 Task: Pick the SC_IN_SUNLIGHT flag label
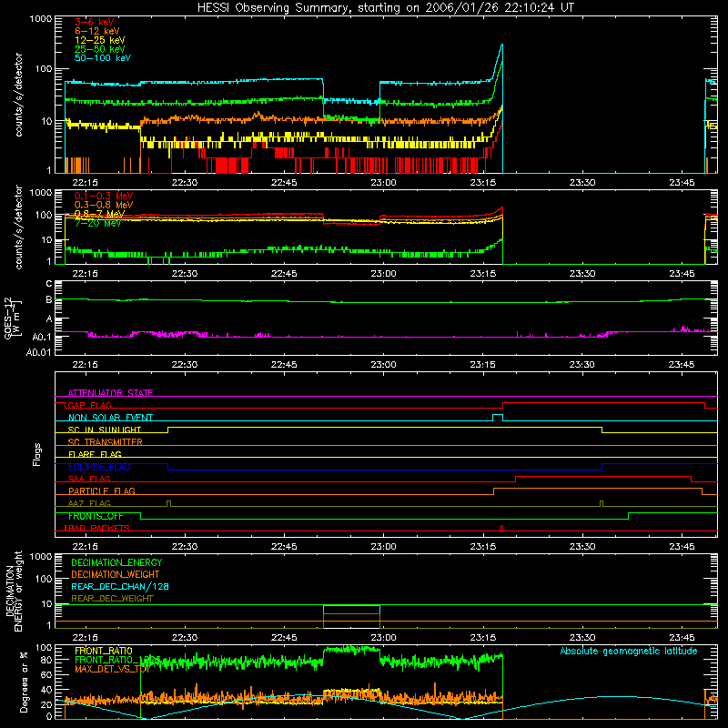[x=105, y=430]
